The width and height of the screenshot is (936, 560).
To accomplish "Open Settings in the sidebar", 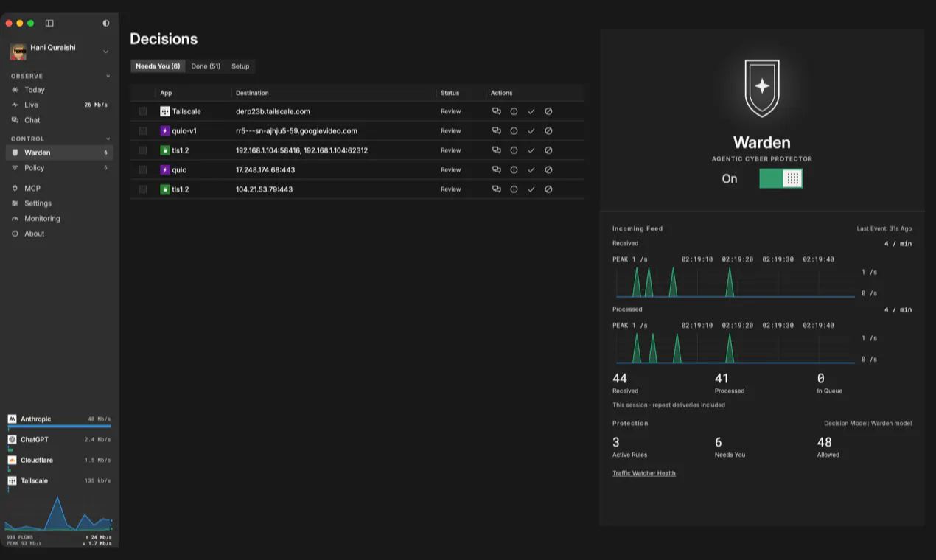I will (x=59, y=203).
